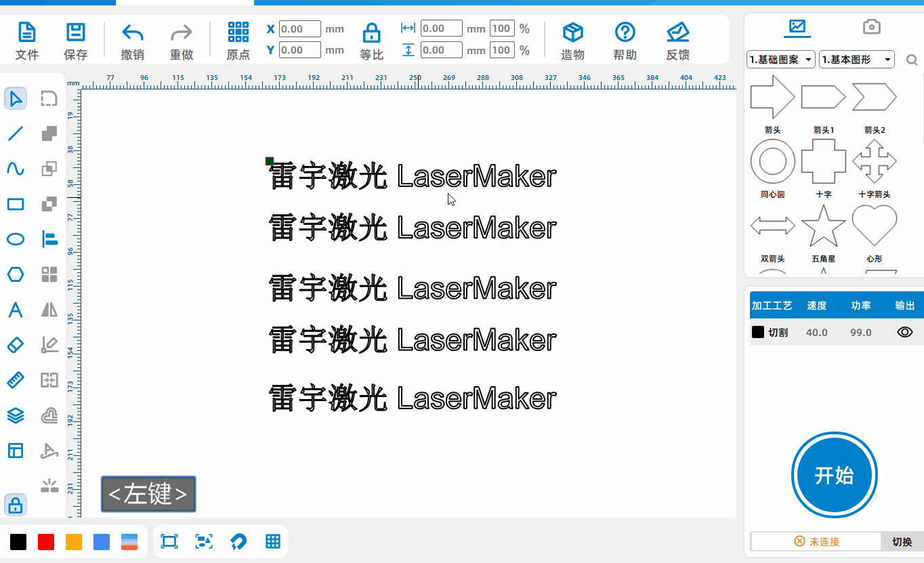Click the 原点 origin grid icon
This screenshot has height=563, width=924.
click(238, 32)
